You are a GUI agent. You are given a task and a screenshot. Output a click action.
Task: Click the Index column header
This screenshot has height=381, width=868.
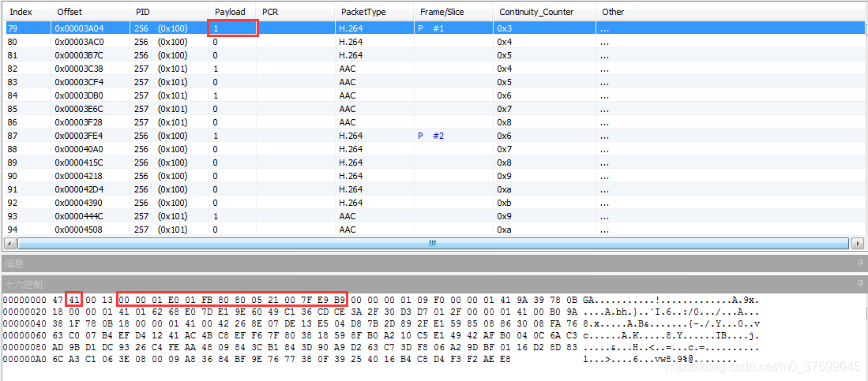(x=28, y=12)
